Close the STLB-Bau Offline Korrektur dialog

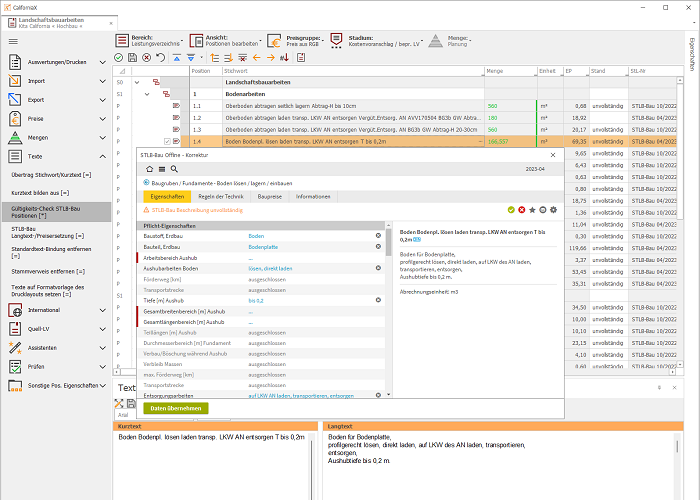553,155
